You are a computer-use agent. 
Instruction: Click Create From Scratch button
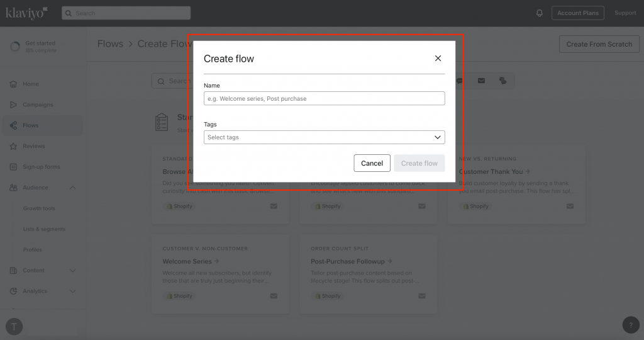pyautogui.click(x=599, y=44)
